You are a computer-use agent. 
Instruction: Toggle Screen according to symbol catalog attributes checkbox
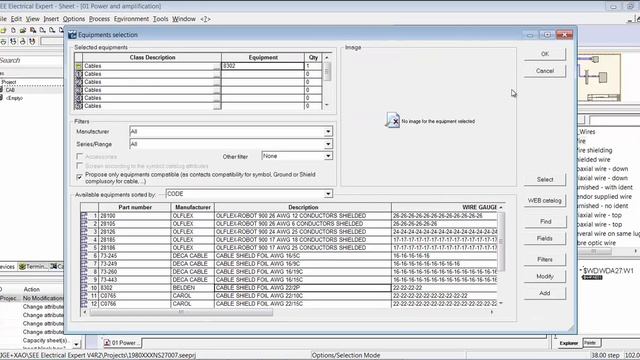(80, 166)
